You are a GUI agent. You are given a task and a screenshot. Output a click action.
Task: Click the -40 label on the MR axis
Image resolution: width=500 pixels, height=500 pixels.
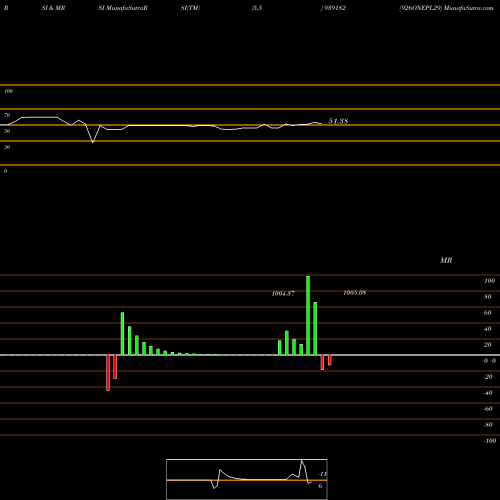coord(488,393)
